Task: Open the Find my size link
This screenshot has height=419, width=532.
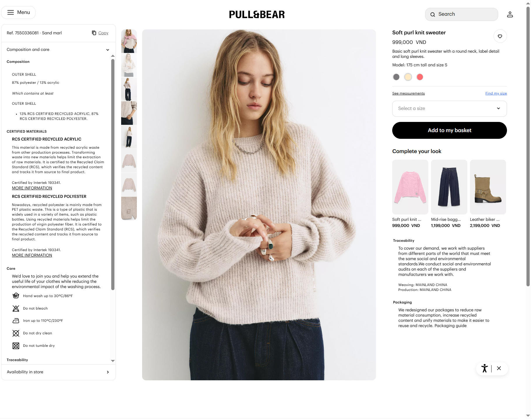Action: (496, 93)
